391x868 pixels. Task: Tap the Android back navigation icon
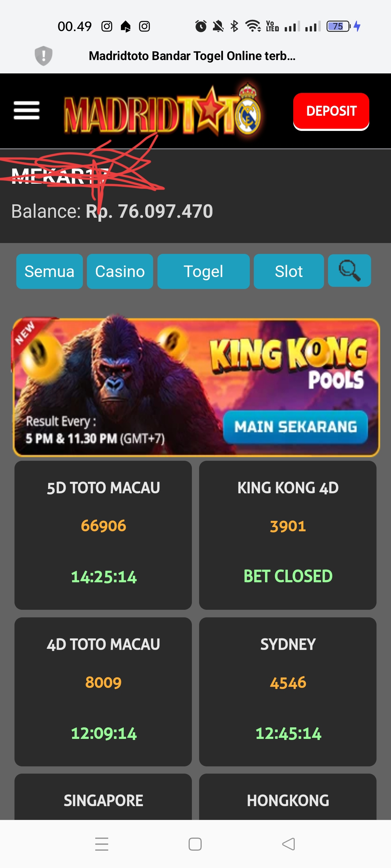(x=289, y=844)
